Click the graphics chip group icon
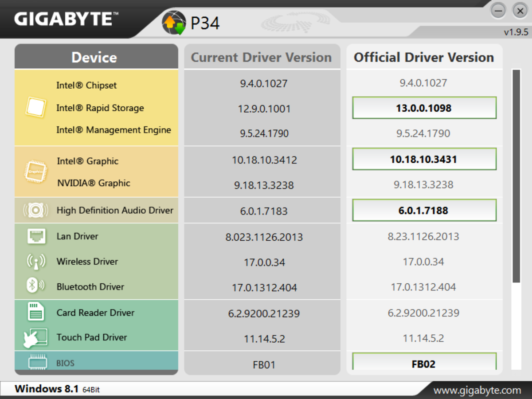Screen dimensions: 532x399 (35, 172)
